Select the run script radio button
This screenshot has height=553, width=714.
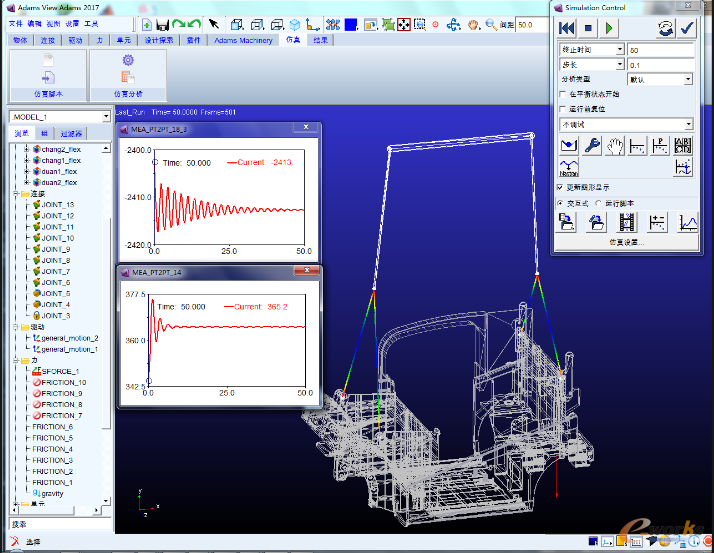point(598,203)
